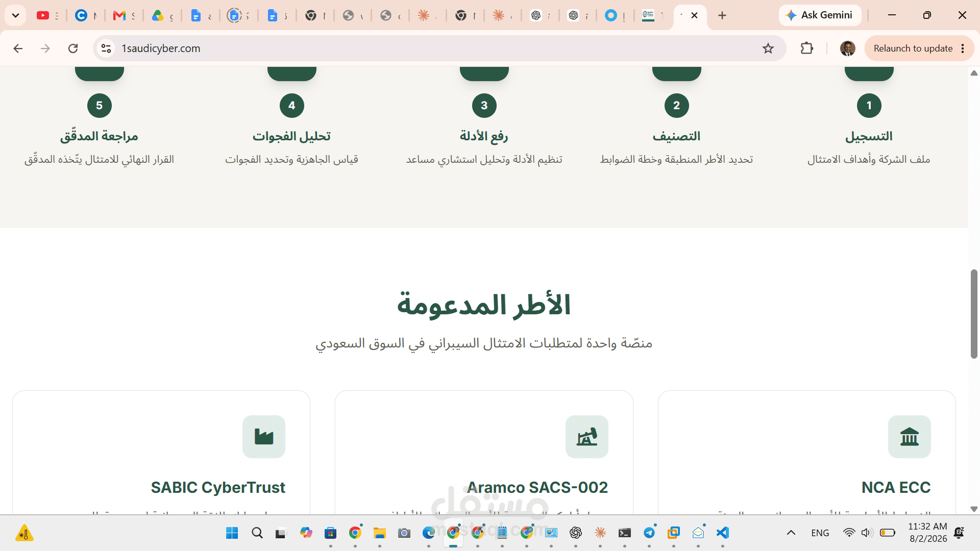Open the Mail app on the taskbar

[x=698, y=533]
